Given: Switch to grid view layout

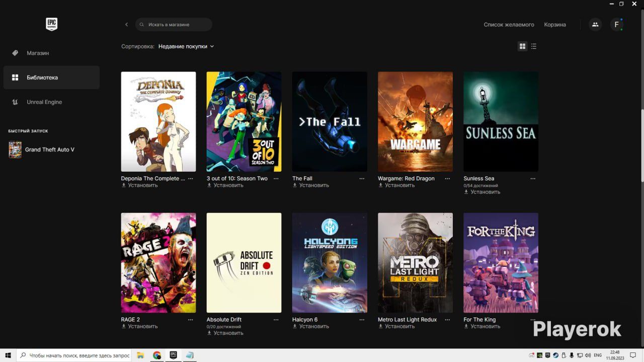Looking at the screenshot, I should (x=522, y=46).
